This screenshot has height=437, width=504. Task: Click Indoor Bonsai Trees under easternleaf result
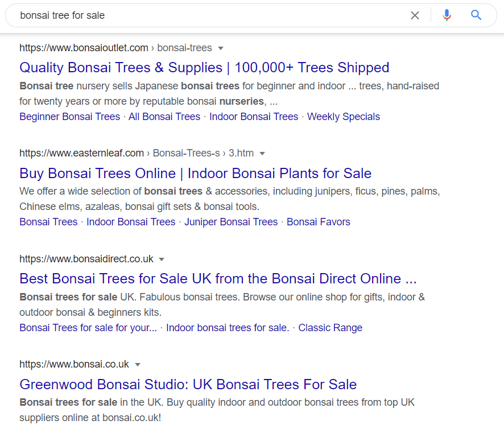coord(131,222)
